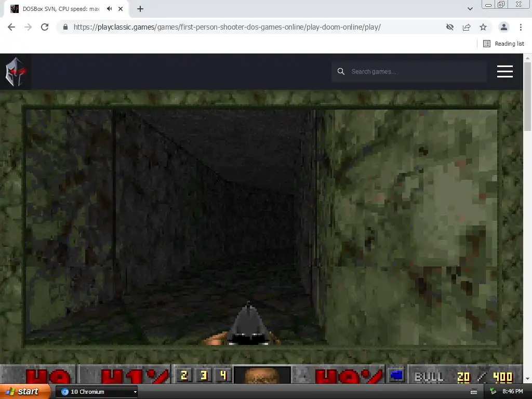532x399 pixels.
Task: Click weapon slot 4 in HUD
Action: coord(223,375)
